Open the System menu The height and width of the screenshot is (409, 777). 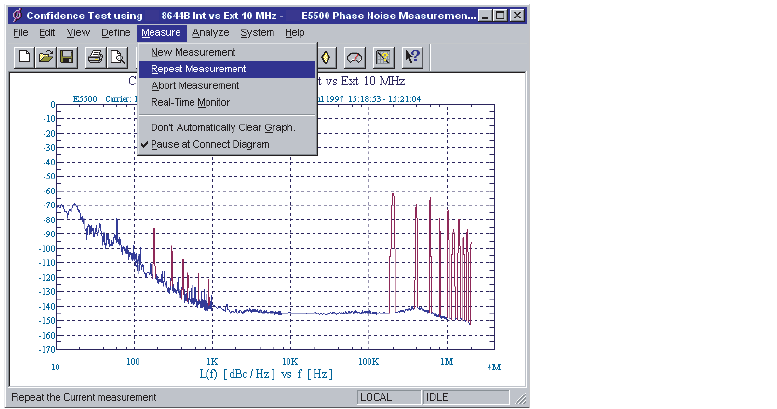point(257,33)
